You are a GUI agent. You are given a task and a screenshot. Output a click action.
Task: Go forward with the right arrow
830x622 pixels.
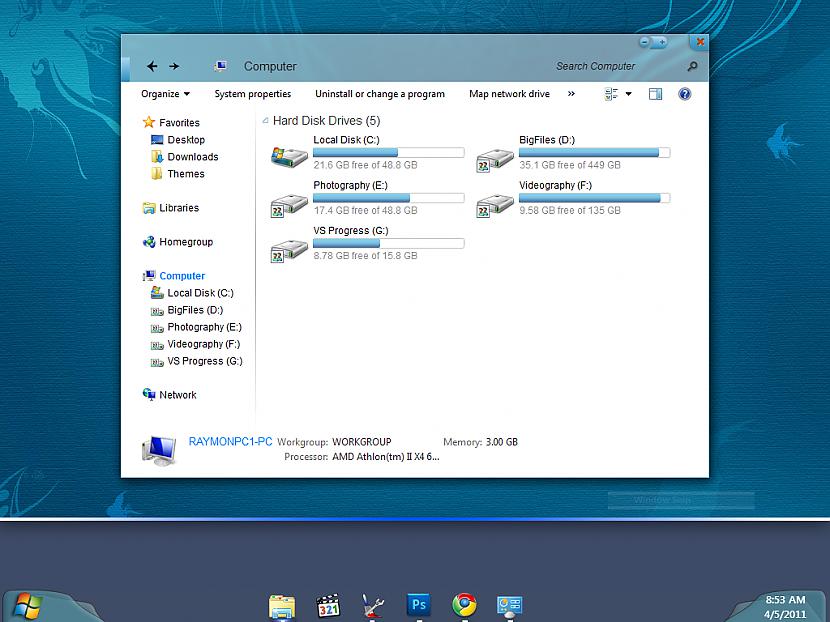174,66
